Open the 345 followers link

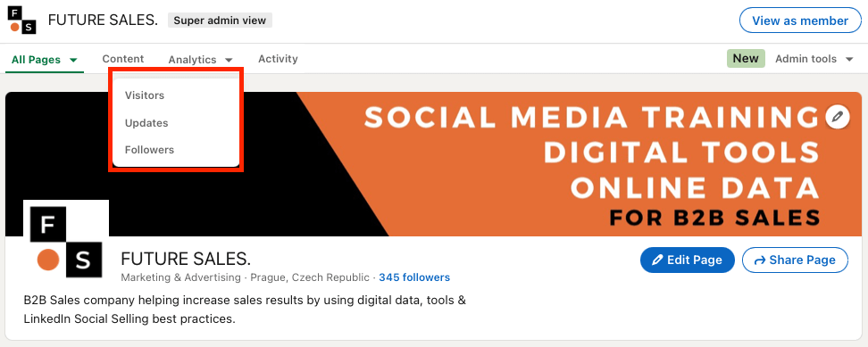click(414, 277)
